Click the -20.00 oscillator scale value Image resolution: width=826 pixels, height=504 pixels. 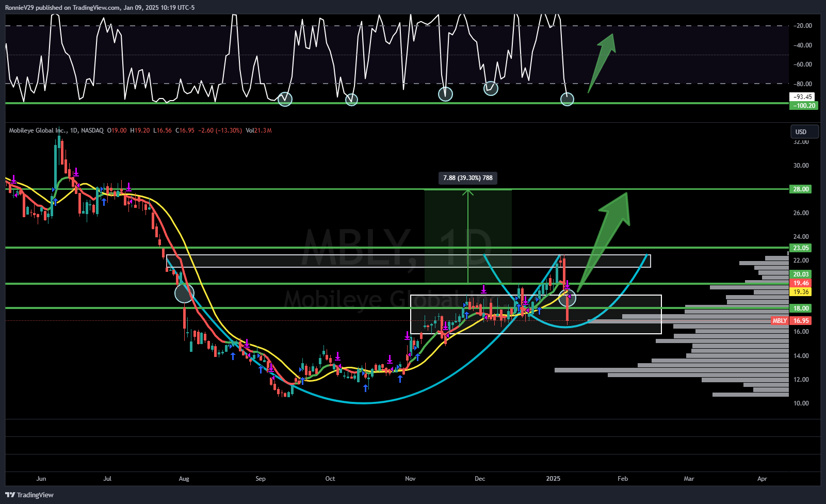point(802,26)
